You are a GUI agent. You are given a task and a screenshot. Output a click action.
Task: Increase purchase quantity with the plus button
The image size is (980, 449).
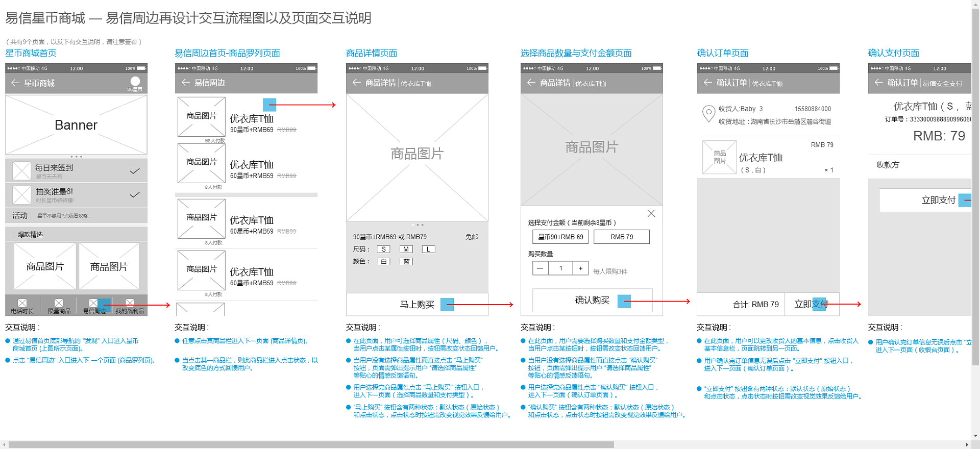[x=580, y=268]
